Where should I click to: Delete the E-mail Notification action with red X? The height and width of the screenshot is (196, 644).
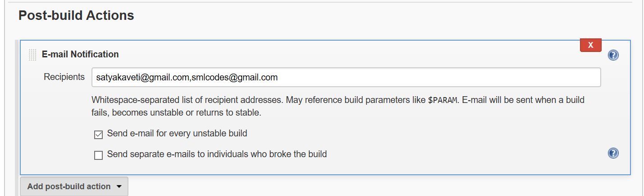point(590,45)
